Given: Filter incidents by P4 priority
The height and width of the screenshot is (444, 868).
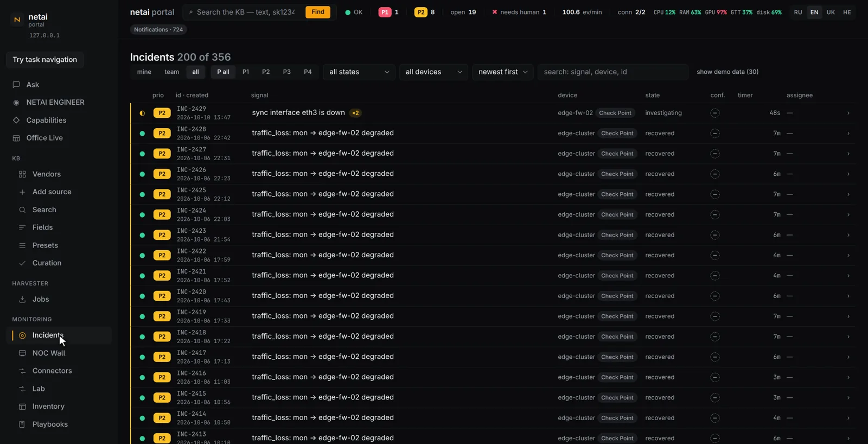Looking at the screenshot, I should 308,72.
